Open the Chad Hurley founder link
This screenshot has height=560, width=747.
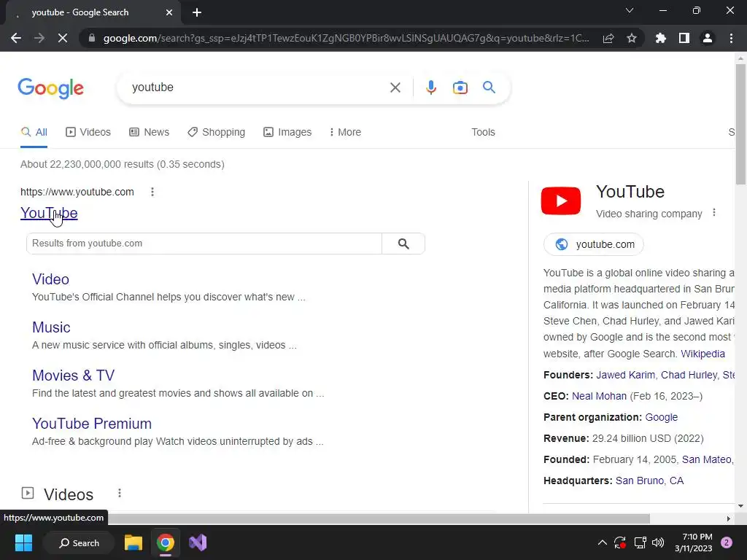(x=689, y=375)
